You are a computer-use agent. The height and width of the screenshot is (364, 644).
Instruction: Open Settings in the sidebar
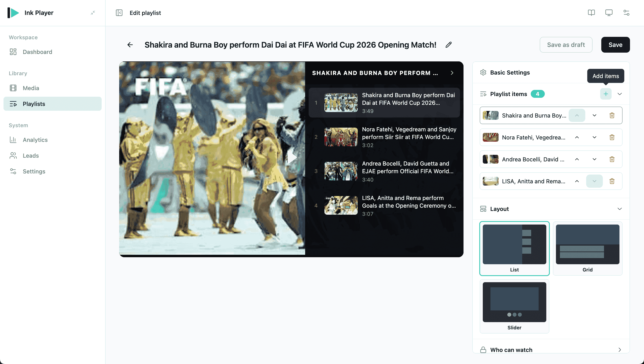tap(53, 171)
